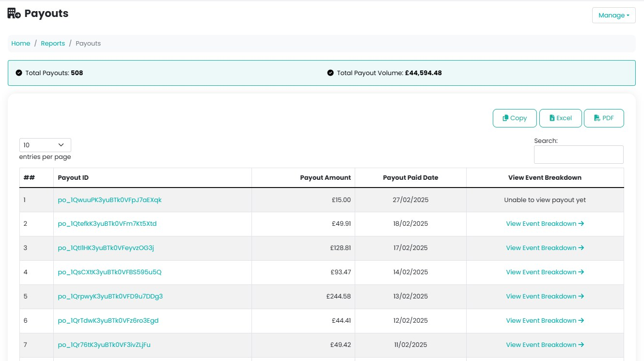View Event Breakdown for 17/02/2025 payout
Screen dimensions: 644x361
point(545,248)
